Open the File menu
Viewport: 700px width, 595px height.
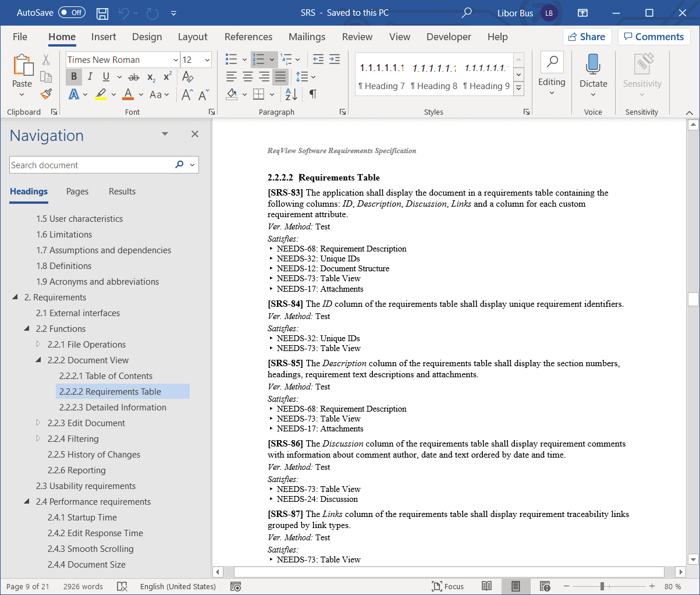20,37
